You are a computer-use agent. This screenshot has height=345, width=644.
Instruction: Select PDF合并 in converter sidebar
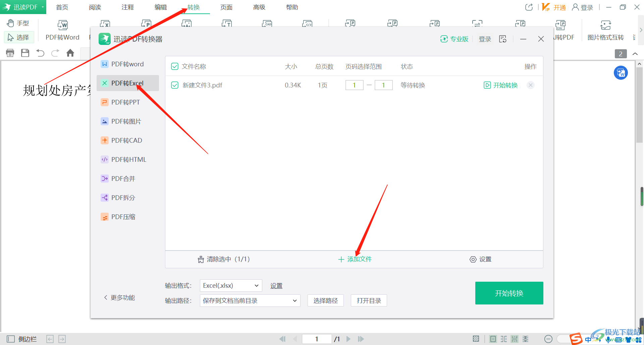[x=127, y=179]
